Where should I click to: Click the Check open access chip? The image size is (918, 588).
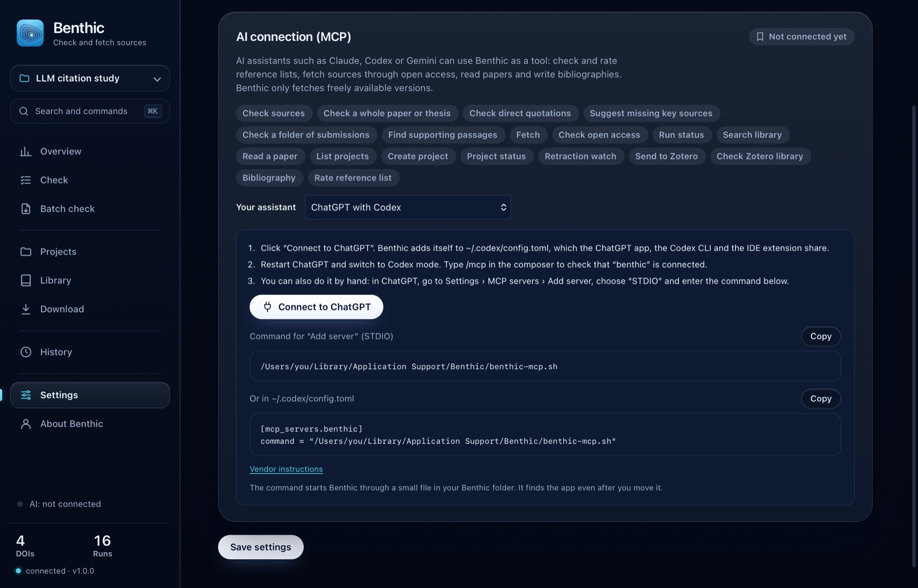coord(599,135)
